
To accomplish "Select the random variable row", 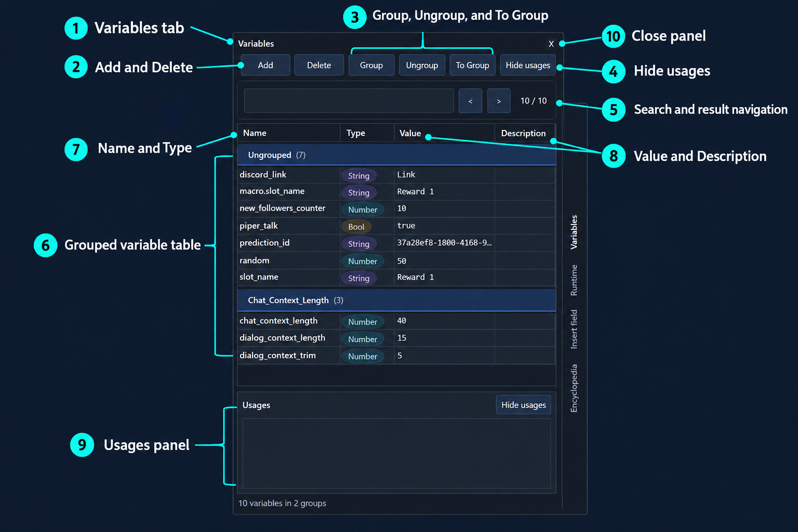I will [x=396, y=261].
